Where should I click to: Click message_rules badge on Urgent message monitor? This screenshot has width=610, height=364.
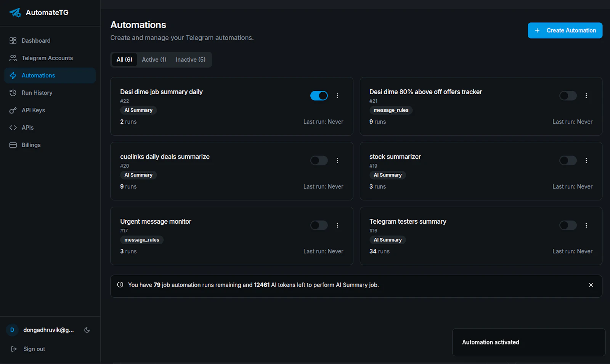coord(142,240)
